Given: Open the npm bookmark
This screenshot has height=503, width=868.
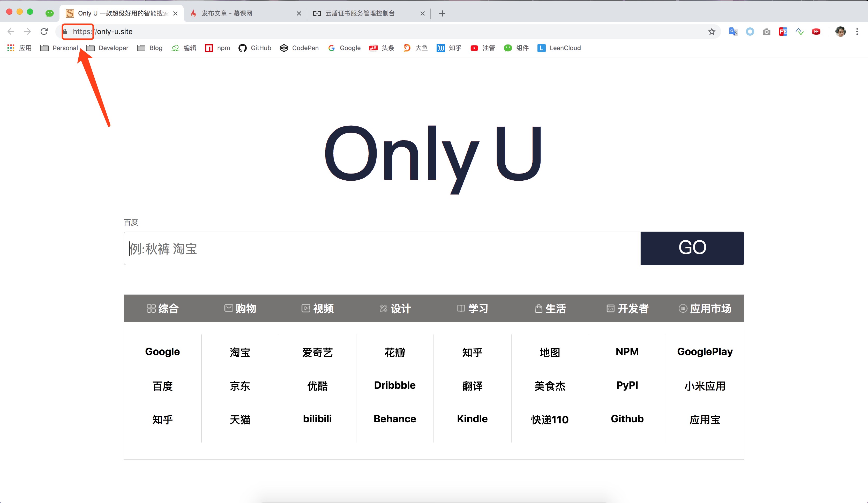Looking at the screenshot, I should click(x=217, y=48).
